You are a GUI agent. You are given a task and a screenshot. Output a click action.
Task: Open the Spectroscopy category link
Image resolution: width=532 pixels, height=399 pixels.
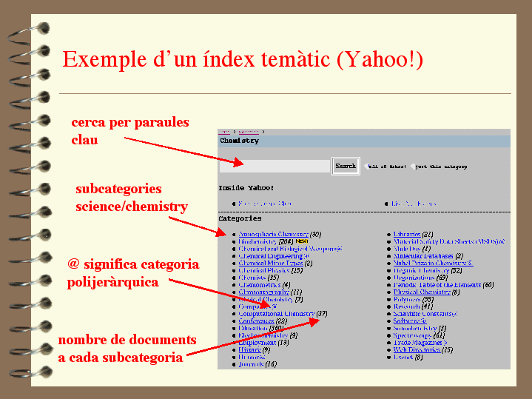point(412,335)
